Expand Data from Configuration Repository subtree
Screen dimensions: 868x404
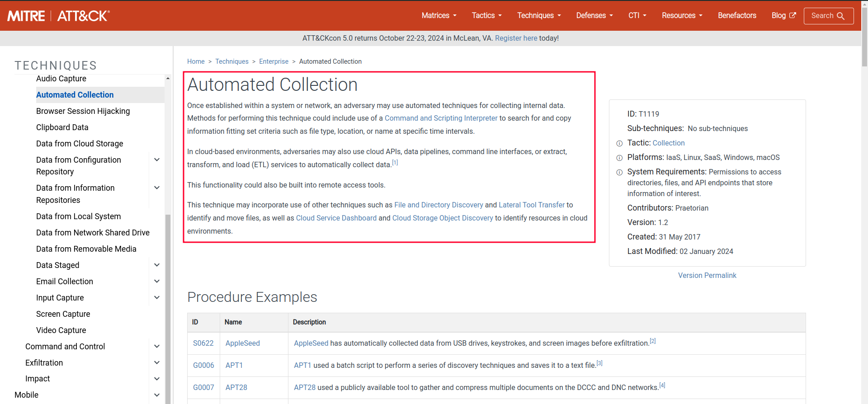157,160
